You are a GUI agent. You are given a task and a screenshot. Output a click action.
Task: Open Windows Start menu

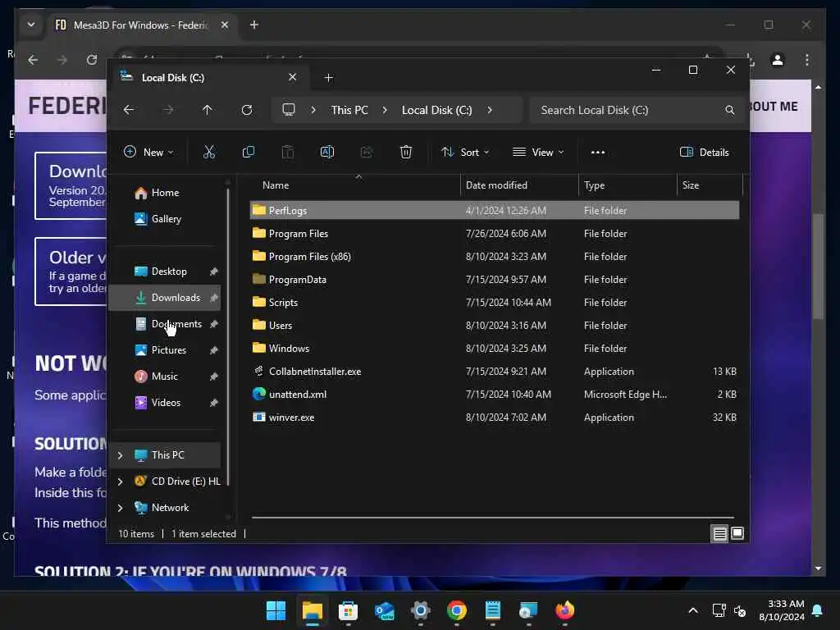click(x=276, y=610)
